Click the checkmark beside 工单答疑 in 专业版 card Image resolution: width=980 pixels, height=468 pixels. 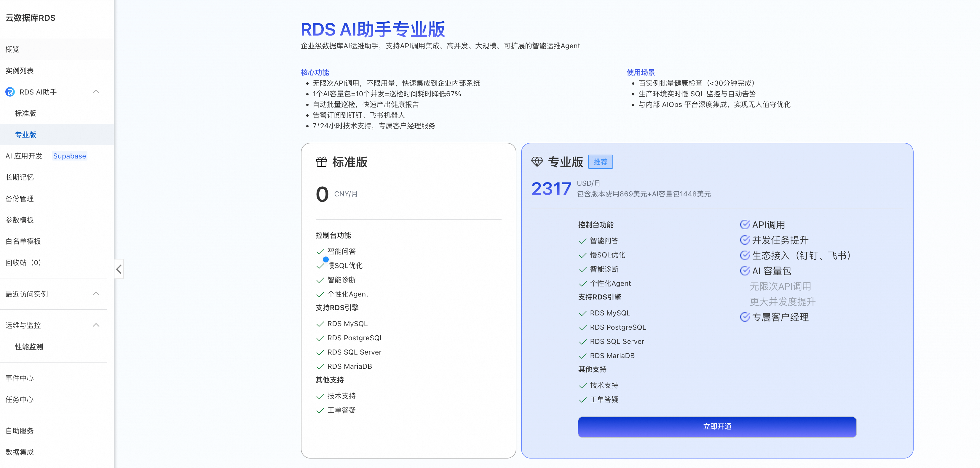pyautogui.click(x=582, y=400)
